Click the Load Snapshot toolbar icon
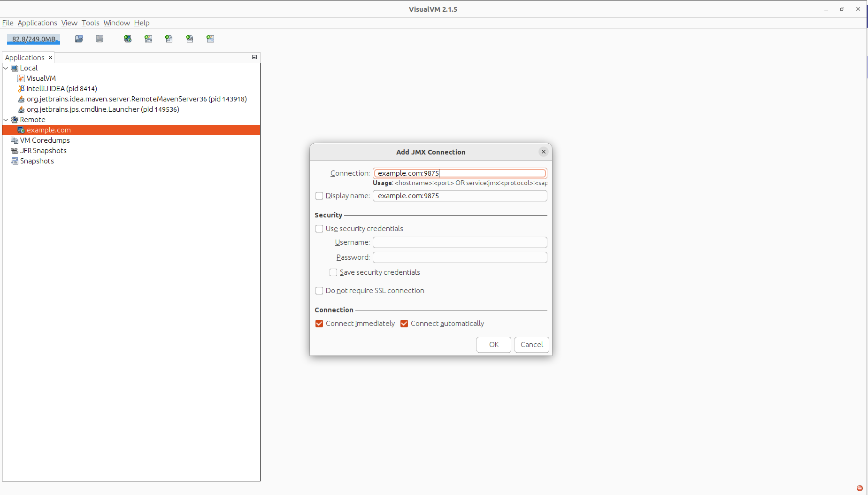The width and height of the screenshot is (868, 495). point(79,39)
